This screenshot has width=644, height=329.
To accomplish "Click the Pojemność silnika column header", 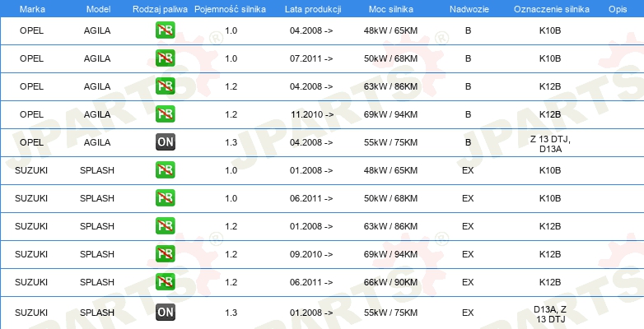I will (x=230, y=9).
